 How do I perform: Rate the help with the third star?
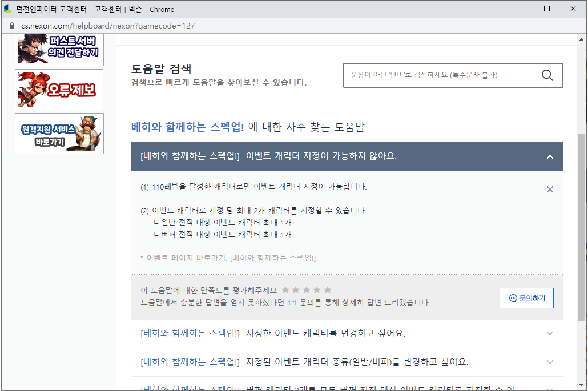click(x=307, y=290)
